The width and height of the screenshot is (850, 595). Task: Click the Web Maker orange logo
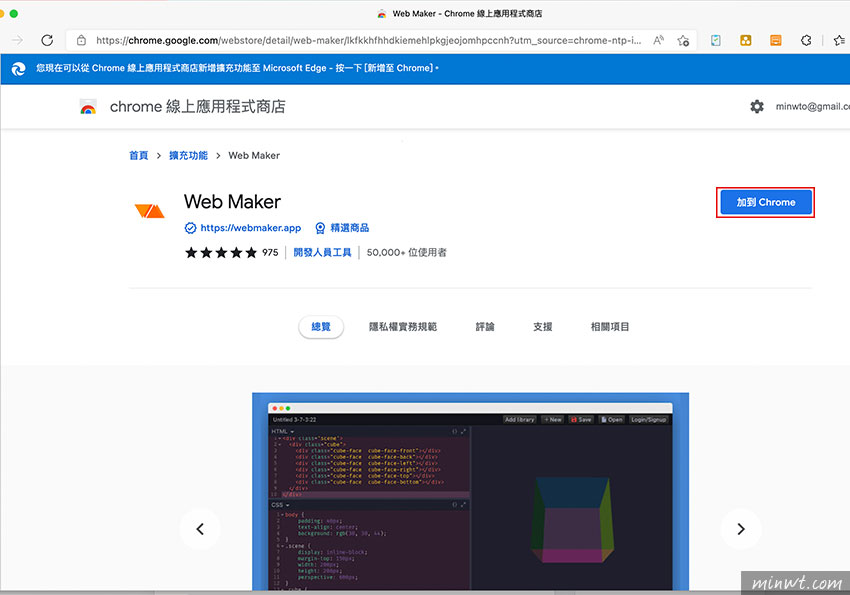click(x=149, y=210)
